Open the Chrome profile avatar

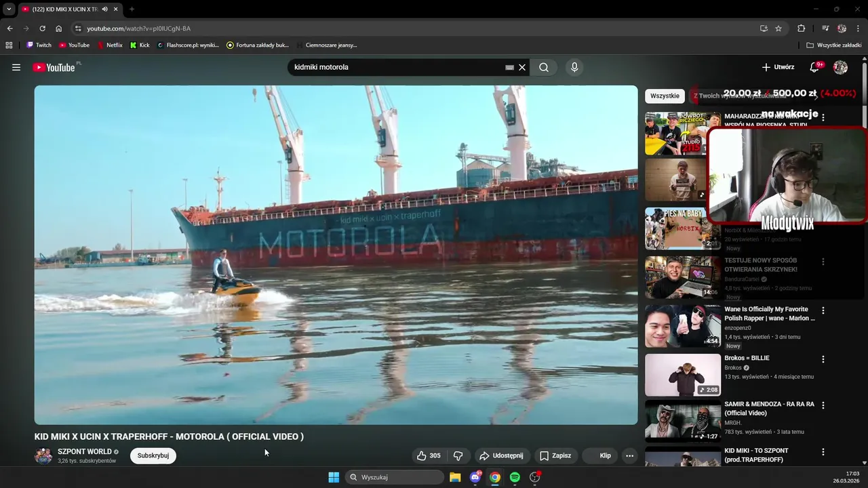point(842,28)
